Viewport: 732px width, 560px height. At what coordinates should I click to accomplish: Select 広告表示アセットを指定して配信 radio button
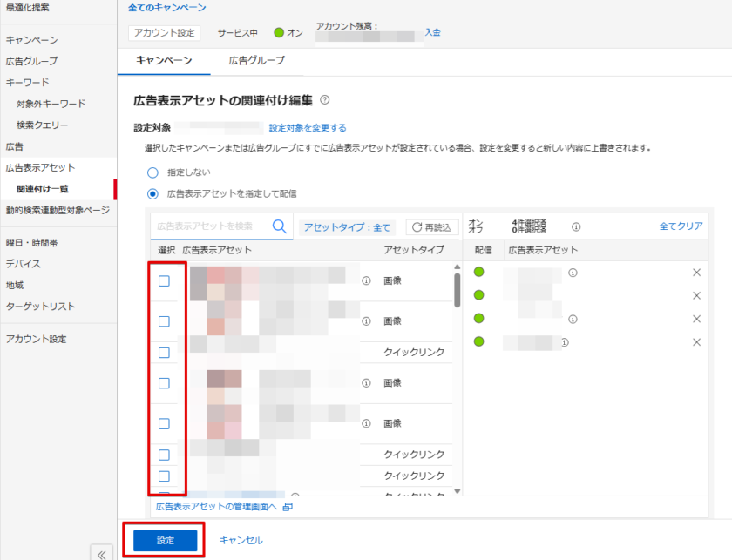pos(153,193)
